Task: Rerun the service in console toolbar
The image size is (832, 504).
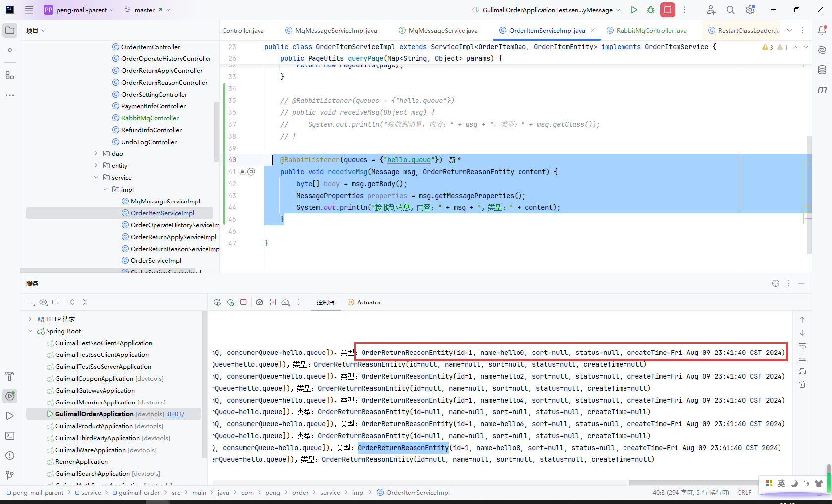Action: click(x=217, y=302)
